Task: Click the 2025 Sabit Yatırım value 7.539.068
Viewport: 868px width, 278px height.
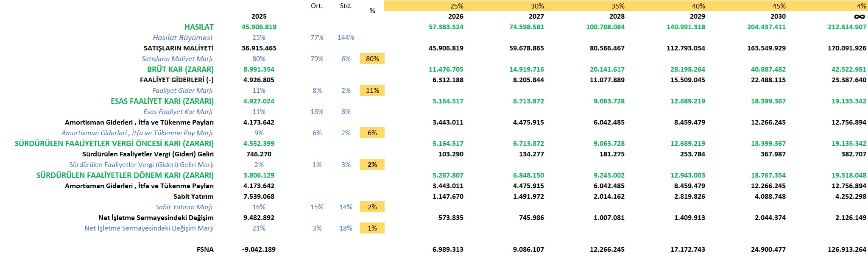Action: pos(259,197)
